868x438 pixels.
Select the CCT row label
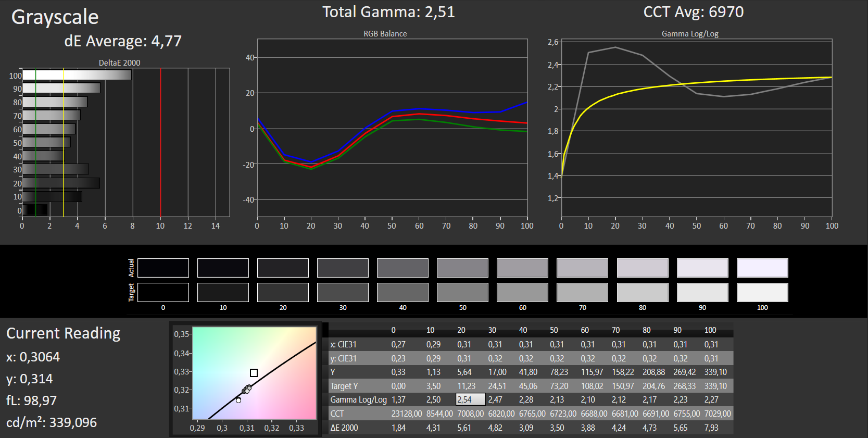tap(337, 414)
